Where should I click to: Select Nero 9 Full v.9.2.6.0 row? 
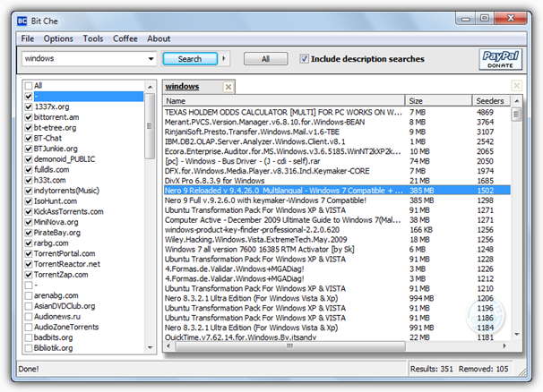[x=337, y=200]
